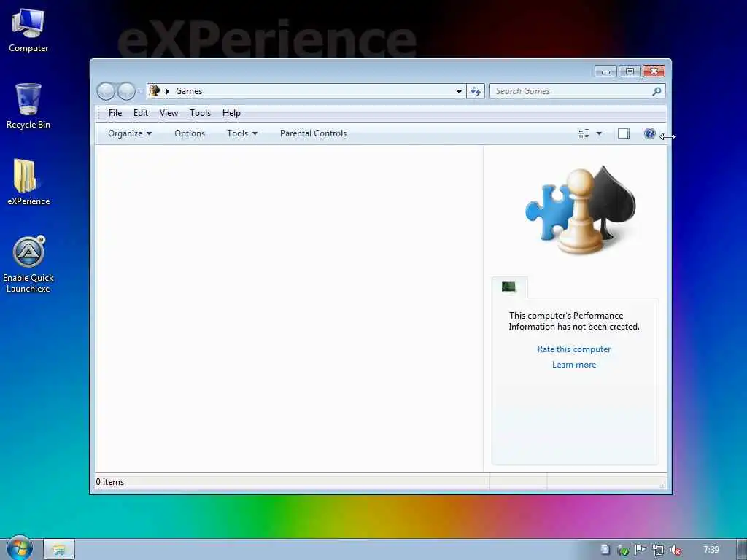
Task: Click Show desktop button at taskbar end
Action: [x=741, y=550]
